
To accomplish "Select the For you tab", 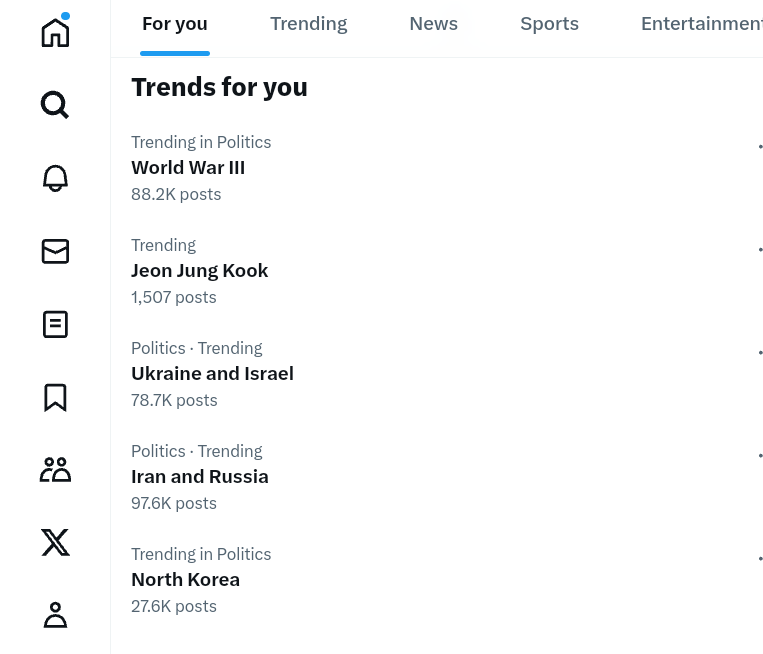I will click(174, 24).
